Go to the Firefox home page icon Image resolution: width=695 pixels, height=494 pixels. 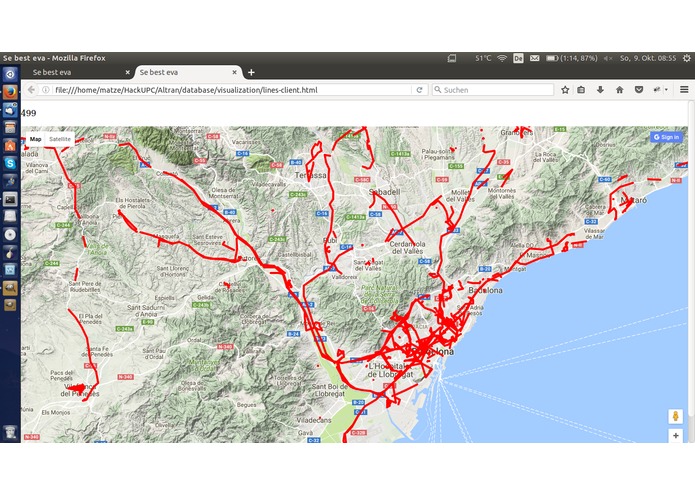click(x=620, y=90)
